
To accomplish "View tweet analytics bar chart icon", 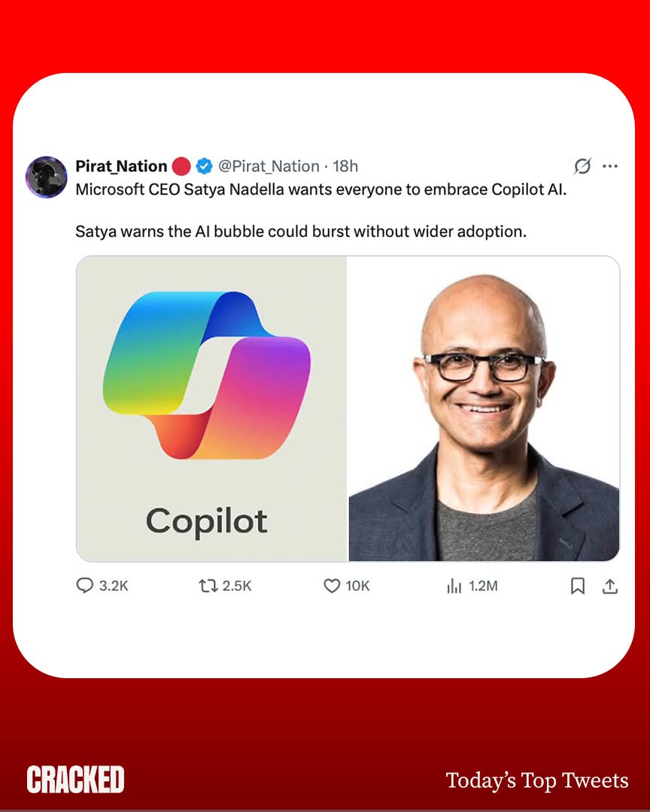I will tap(454, 586).
